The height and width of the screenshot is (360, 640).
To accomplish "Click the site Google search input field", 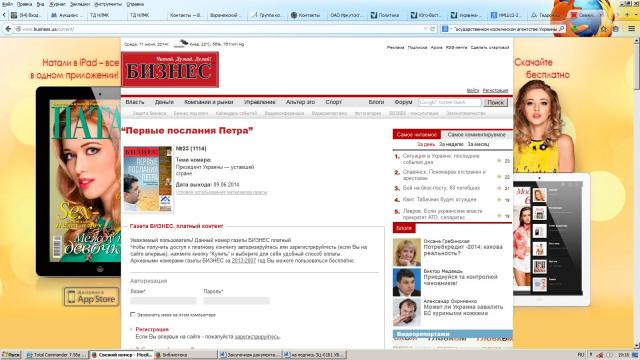I will [449, 102].
